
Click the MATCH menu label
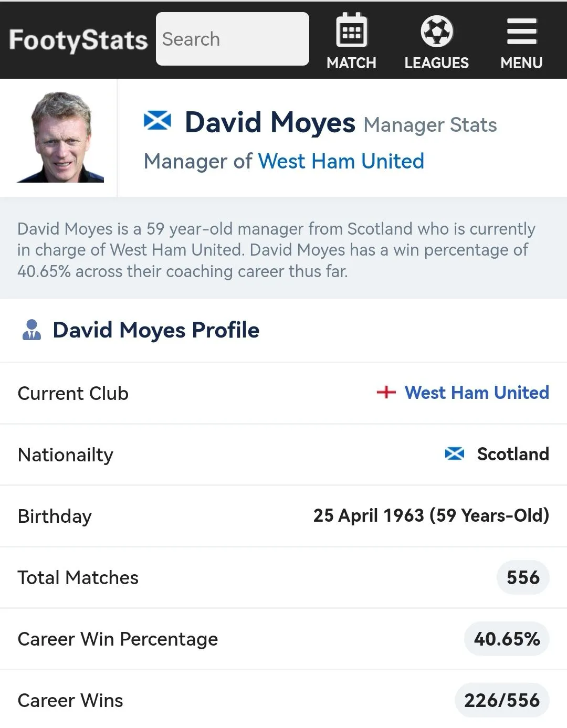pyautogui.click(x=351, y=63)
